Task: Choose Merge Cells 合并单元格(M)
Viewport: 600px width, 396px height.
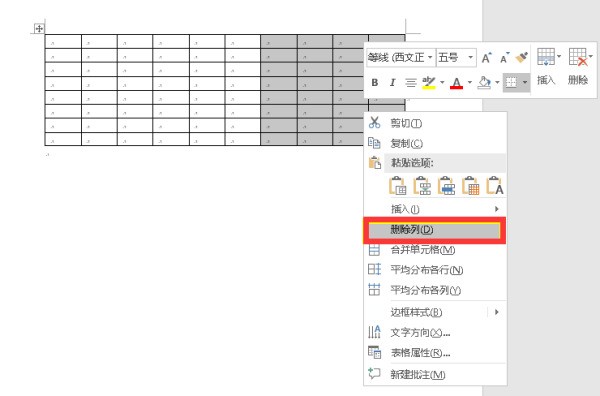Action: pyautogui.click(x=435, y=250)
